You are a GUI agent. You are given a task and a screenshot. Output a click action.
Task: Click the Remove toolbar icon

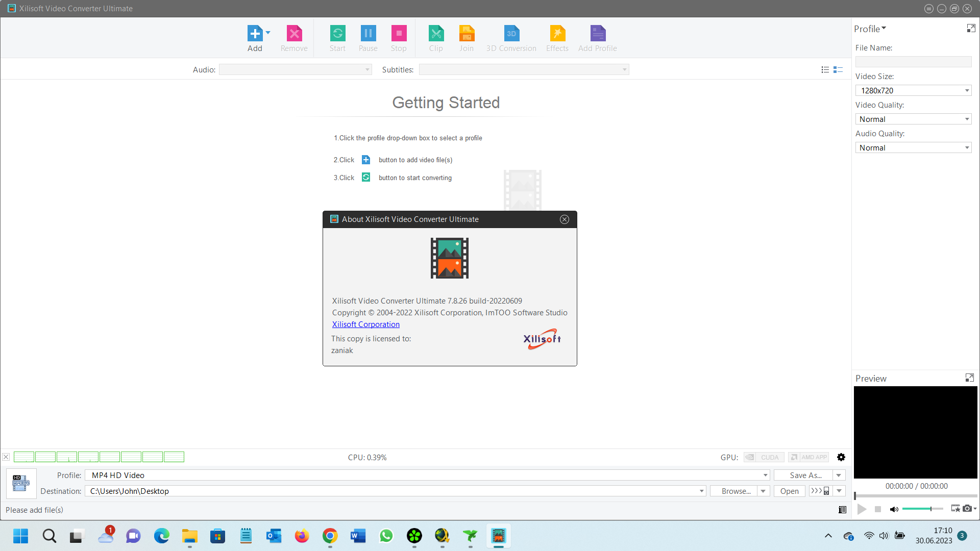click(x=294, y=33)
